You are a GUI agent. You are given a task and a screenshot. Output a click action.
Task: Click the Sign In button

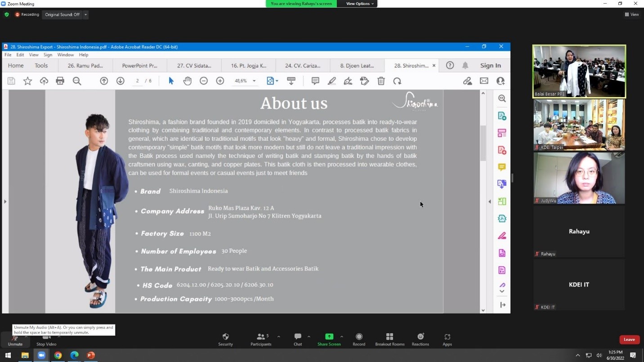(490, 65)
